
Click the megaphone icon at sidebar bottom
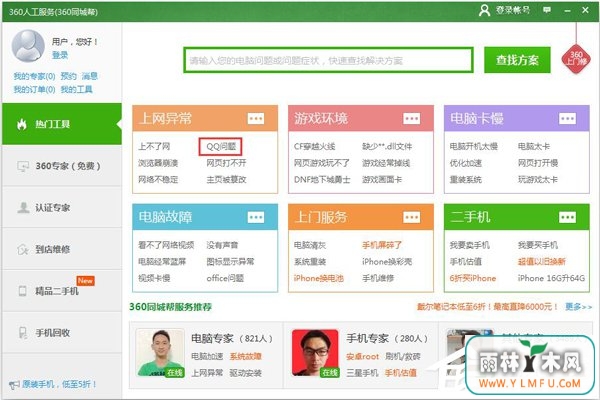pyautogui.click(x=14, y=385)
